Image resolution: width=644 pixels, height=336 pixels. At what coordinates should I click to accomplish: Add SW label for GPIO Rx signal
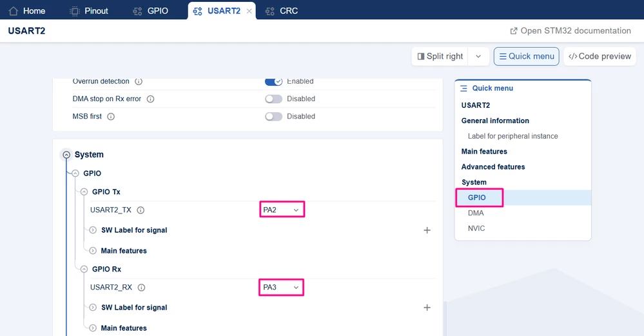427,307
